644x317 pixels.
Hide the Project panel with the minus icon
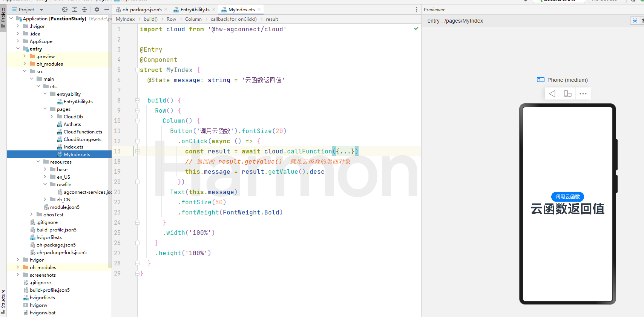(x=107, y=9)
